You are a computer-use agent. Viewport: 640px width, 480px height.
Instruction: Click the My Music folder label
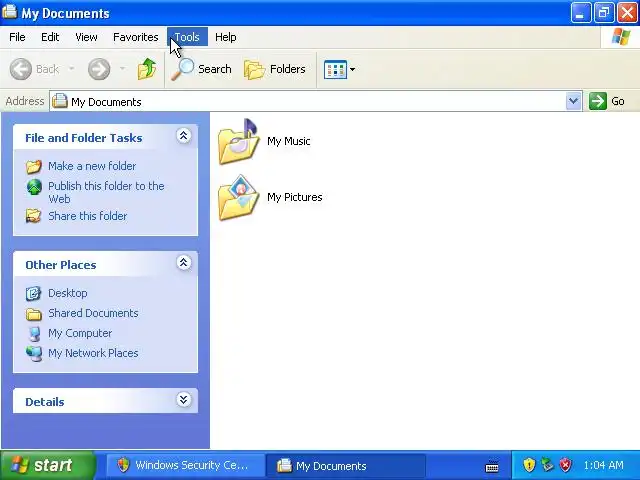(289, 141)
